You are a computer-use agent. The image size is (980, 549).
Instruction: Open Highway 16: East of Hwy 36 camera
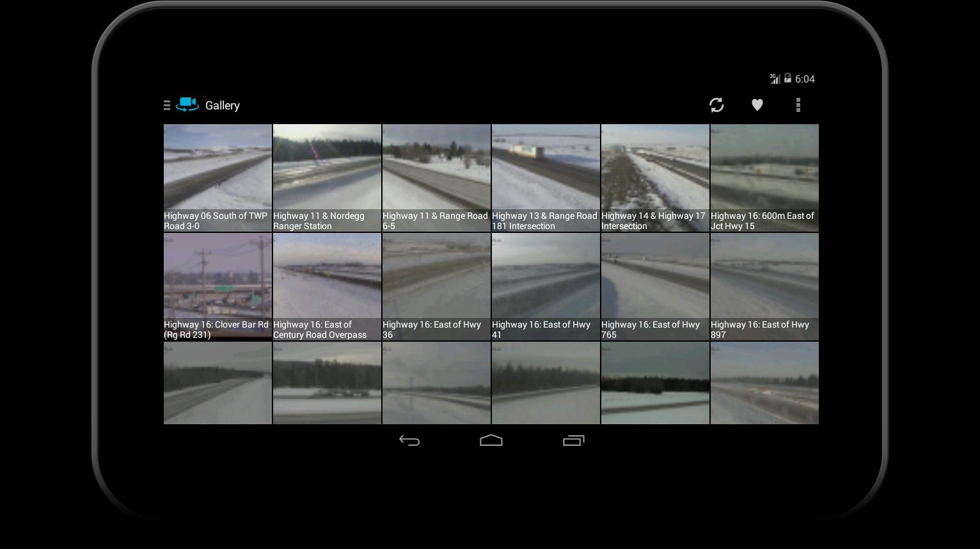[x=436, y=287]
